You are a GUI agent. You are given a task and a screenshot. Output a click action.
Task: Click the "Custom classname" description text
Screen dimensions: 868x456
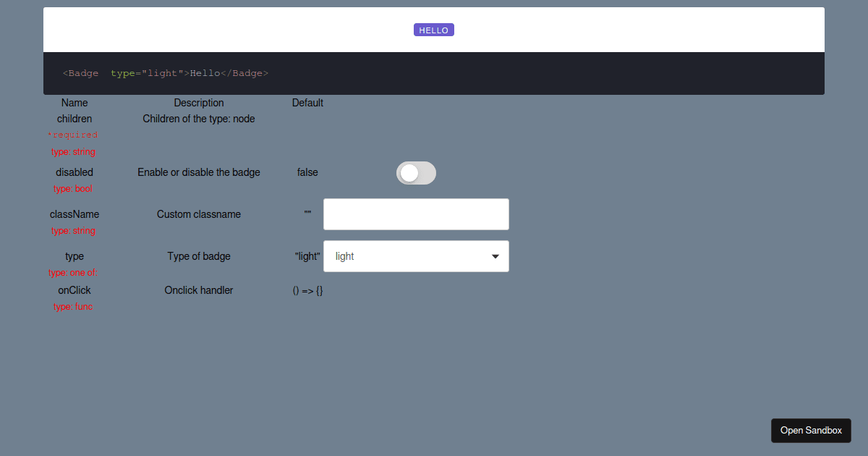point(199,214)
